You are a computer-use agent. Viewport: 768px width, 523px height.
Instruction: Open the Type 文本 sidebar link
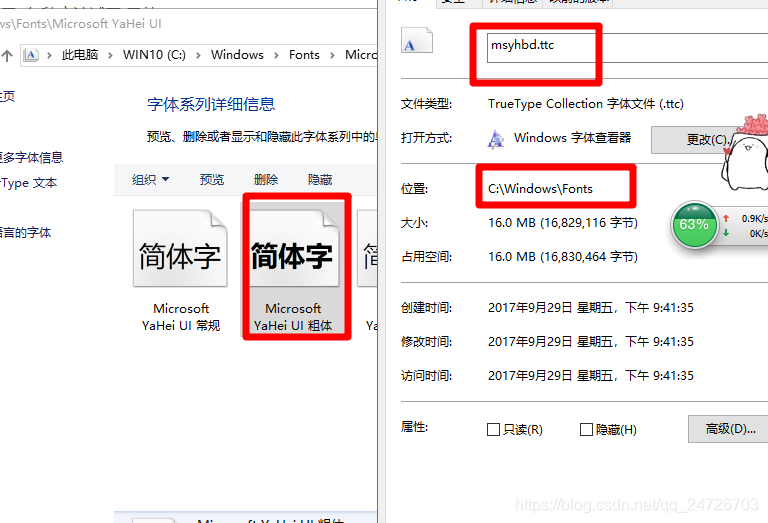coord(28,183)
